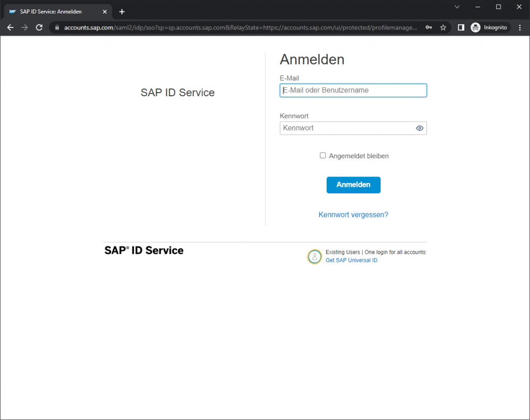Open the window controls chevron dropdown

[458, 7]
